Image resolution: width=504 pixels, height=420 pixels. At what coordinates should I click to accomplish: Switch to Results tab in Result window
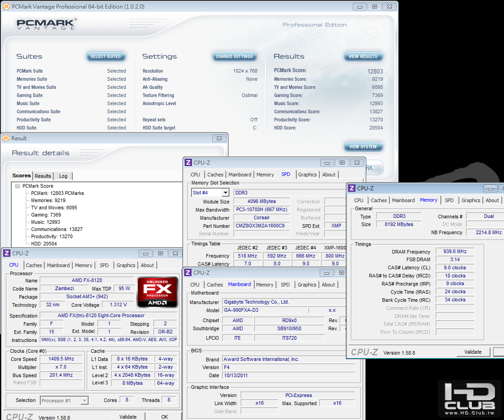[43, 176]
